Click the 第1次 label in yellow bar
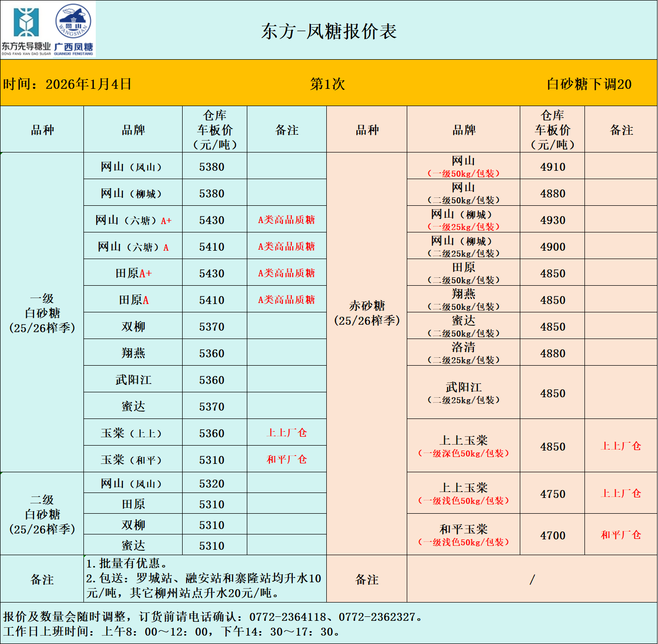 [327, 84]
